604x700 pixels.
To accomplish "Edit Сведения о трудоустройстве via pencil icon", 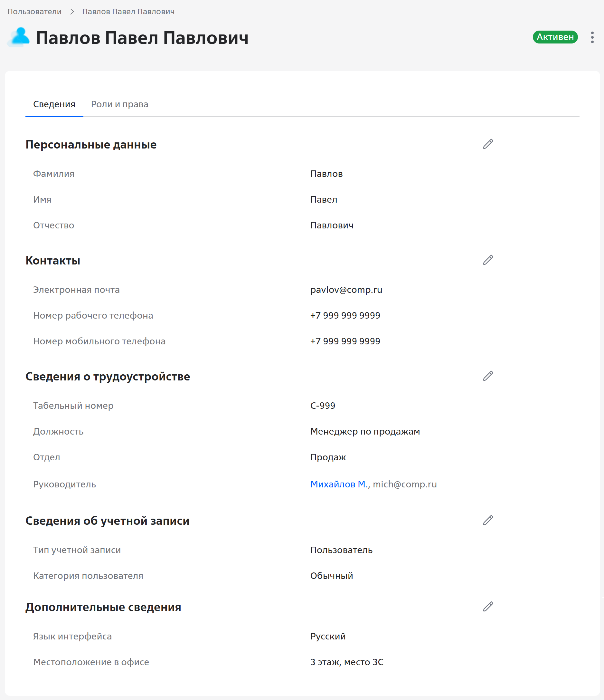I will click(488, 376).
